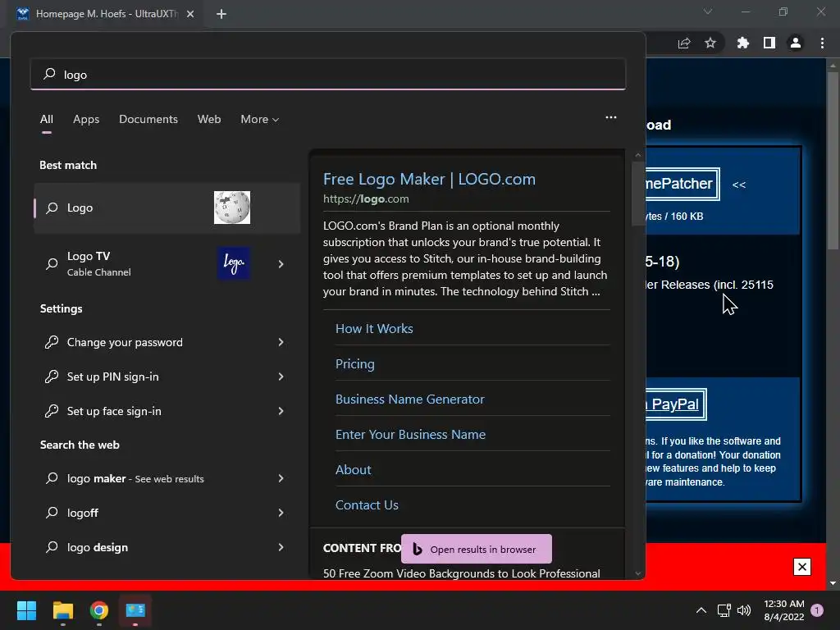Open the Chrome profile avatar icon
Image resolution: width=840 pixels, height=630 pixels.
[796, 43]
